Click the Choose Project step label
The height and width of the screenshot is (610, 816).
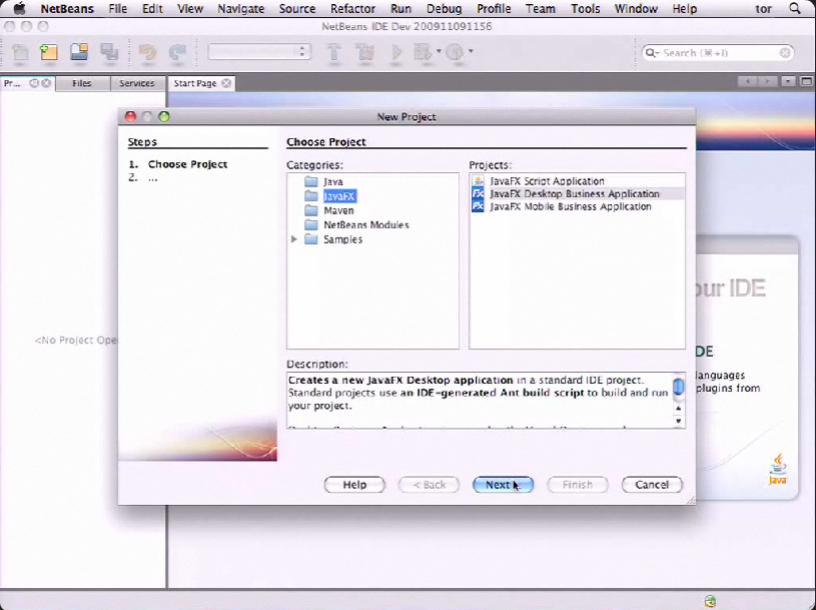tap(188, 164)
